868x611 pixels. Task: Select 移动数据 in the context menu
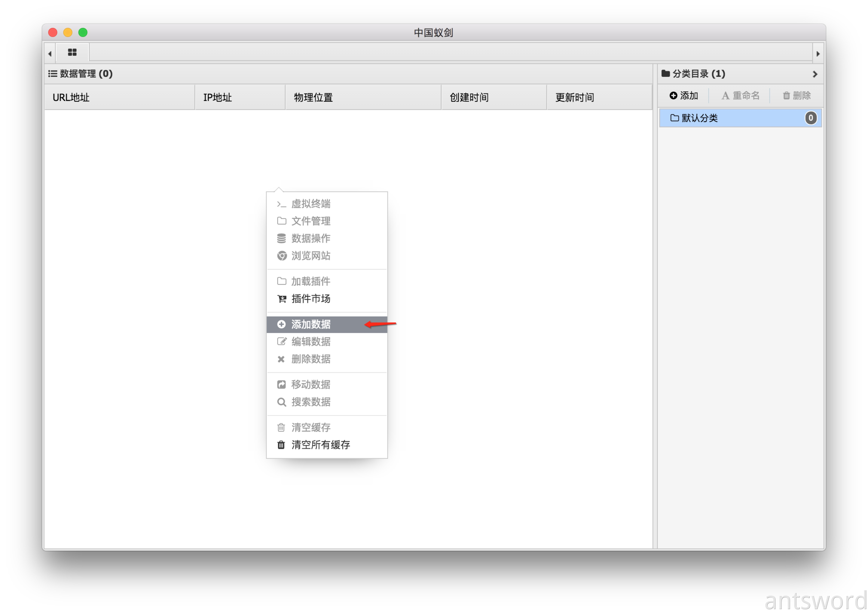click(x=310, y=385)
